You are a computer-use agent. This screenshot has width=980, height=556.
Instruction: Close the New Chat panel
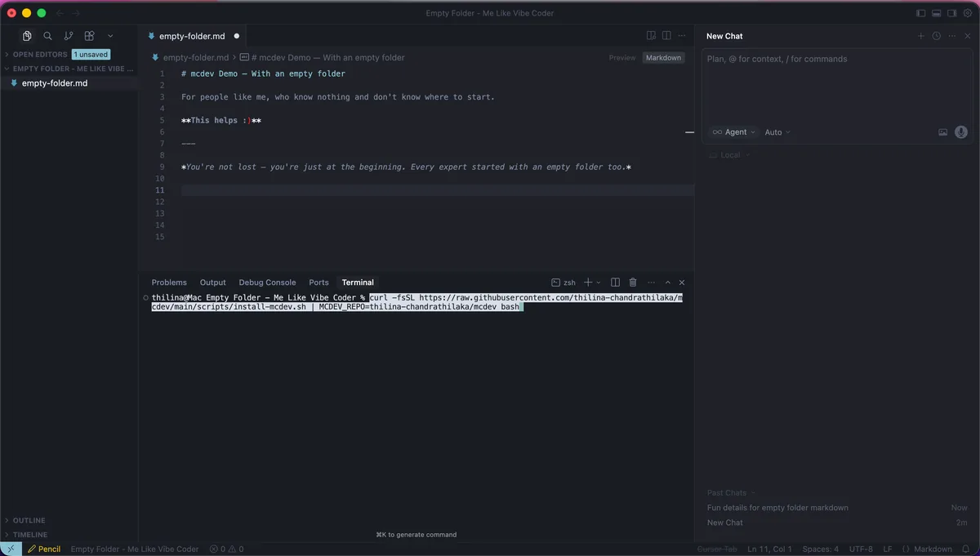click(967, 36)
